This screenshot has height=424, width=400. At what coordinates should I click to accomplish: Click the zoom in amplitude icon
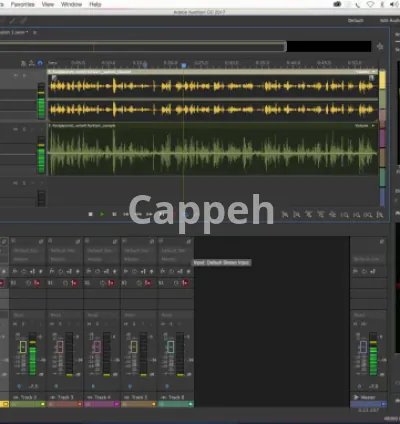tap(285, 215)
